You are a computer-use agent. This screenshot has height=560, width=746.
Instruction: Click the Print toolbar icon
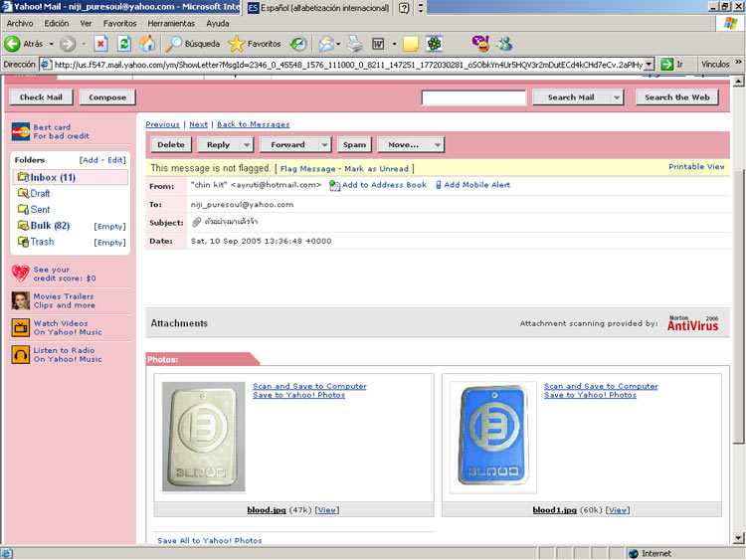(x=354, y=44)
